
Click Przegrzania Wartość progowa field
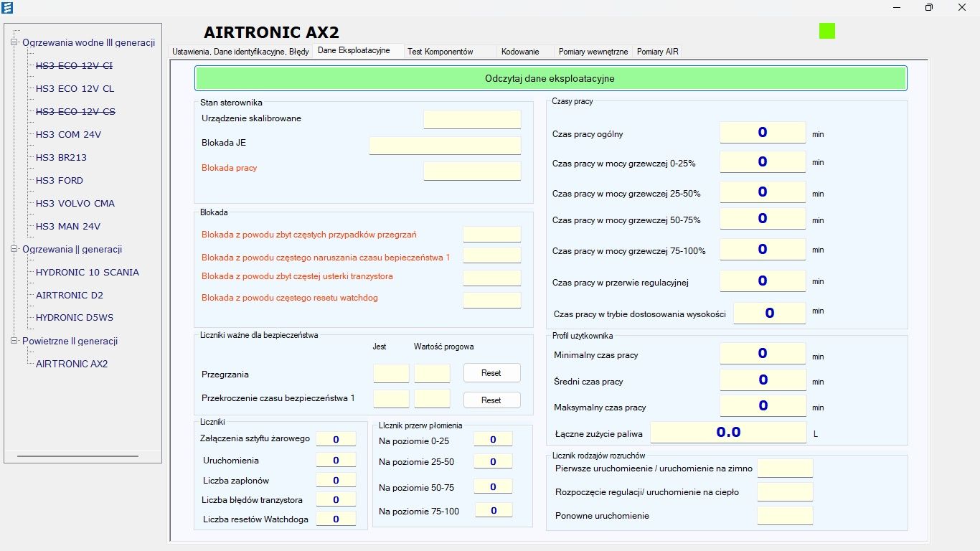point(433,373)
